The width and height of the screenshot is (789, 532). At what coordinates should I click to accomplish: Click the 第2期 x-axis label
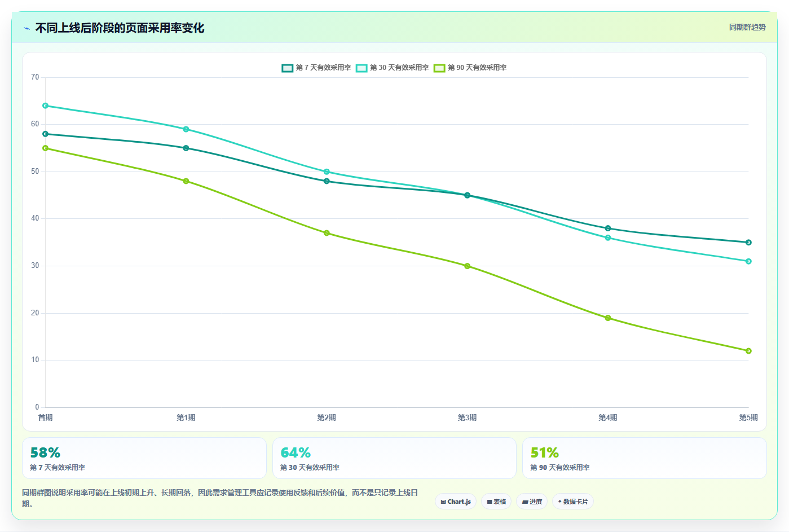coord(327,417)
